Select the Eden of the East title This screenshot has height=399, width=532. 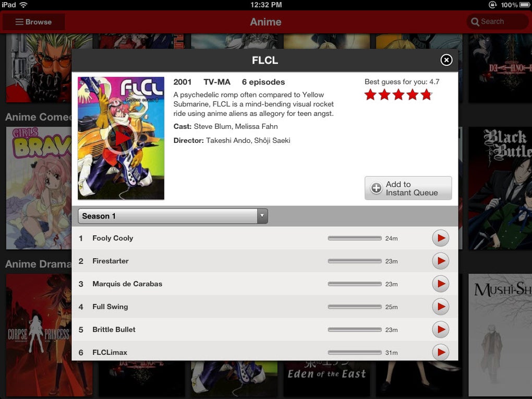tap(327, 373)
